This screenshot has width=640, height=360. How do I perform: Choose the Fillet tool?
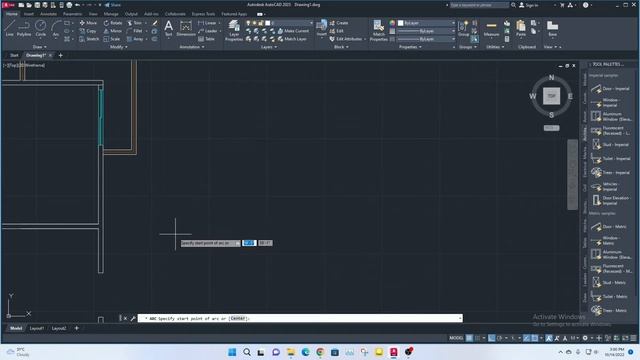tap(135, 31)
